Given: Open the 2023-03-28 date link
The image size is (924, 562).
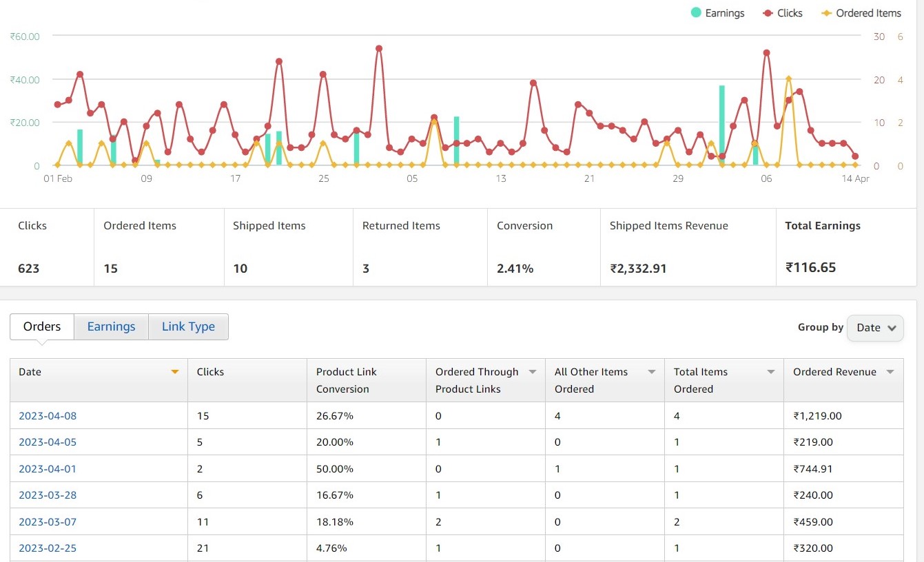Looking at the screenshot, I should point(47,495).
